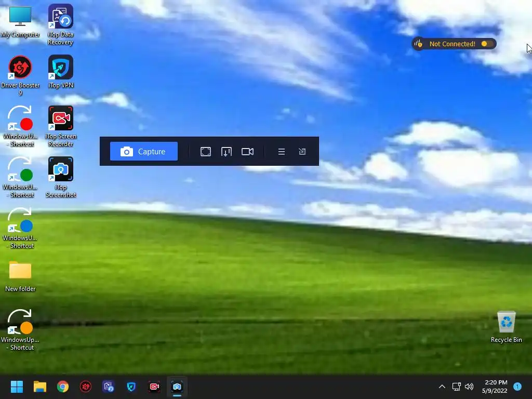Expand hidden system tray icons chevron
Screen dimensions: 532x399
point(442,387)
